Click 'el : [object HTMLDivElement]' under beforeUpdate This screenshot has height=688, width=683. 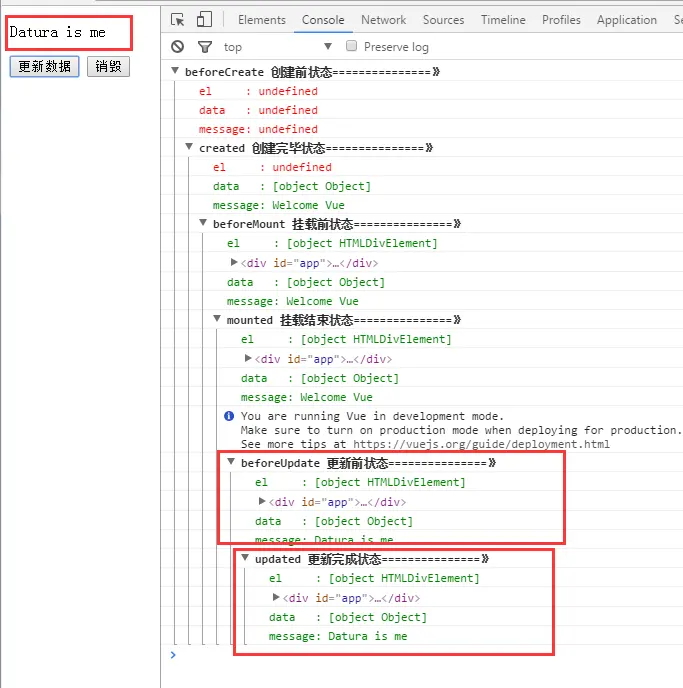(x=360, y=482)
